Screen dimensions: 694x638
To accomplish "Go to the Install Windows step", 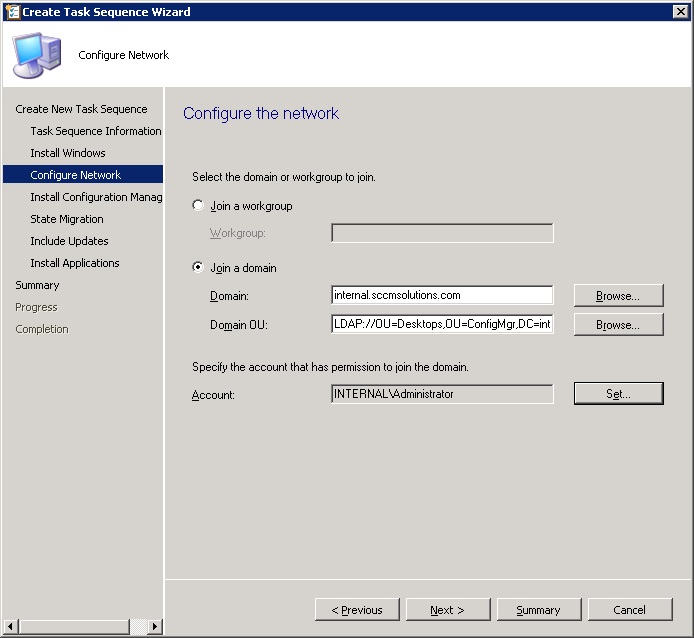I will coord(68,153).
